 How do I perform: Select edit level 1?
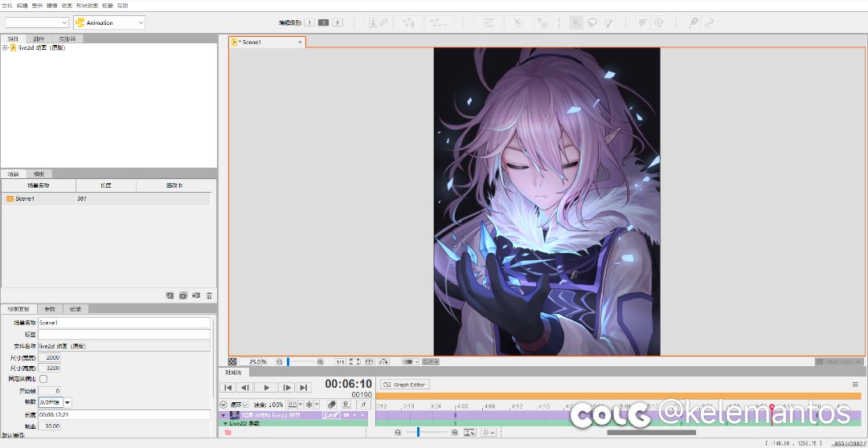tap(309, 22)
